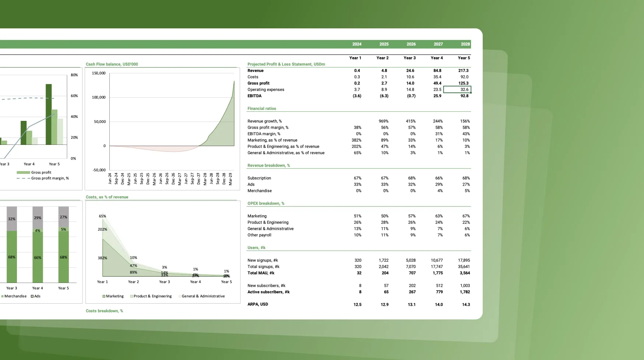Select the Total MAU Year 5 cell 3,564
Viewport: 644px width, 360px height.
(464, 273)
